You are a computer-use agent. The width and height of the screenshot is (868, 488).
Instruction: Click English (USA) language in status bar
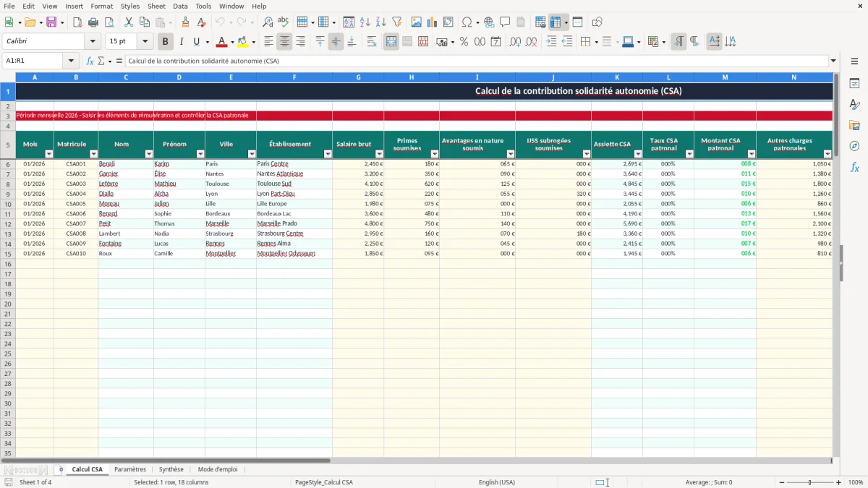pyautogui.click(x=497, y=482)
